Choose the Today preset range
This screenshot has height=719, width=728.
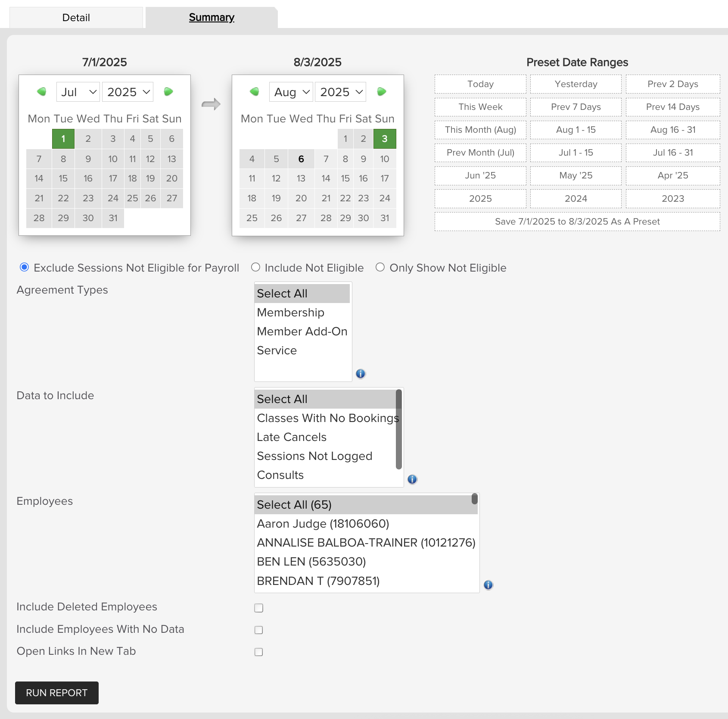[x=480, y=84]
